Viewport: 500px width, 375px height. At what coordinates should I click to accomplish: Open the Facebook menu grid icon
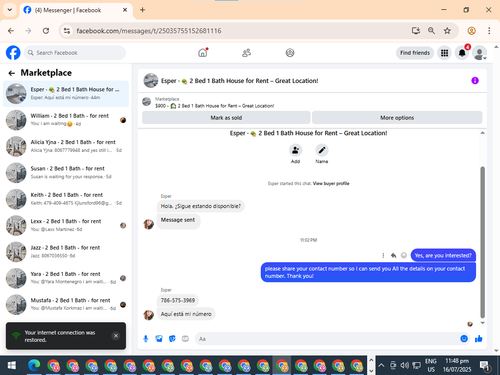tap(444, 53)
